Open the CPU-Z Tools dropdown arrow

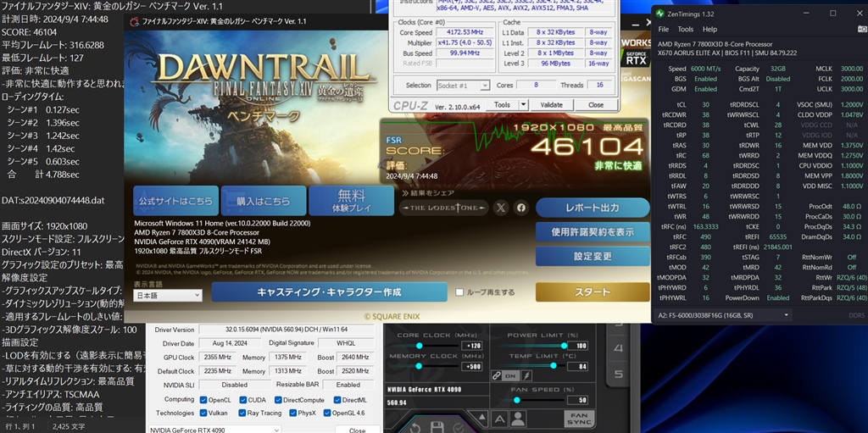(x=523, y=105)
